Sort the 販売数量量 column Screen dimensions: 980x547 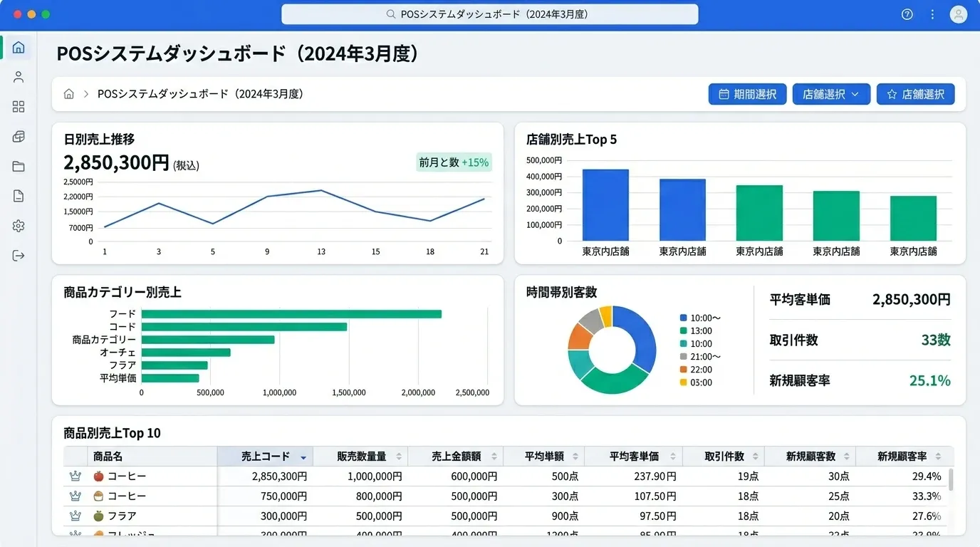[399, 457]
